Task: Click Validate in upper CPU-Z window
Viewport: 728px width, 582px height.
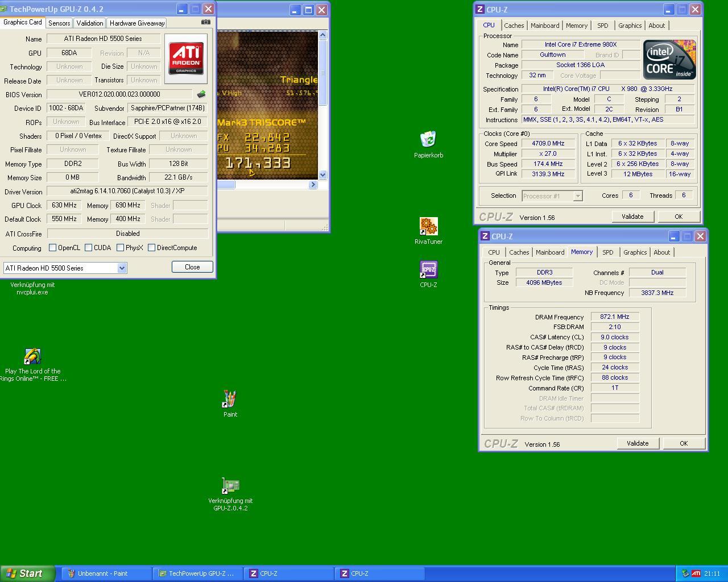Action: click(632, 217)
